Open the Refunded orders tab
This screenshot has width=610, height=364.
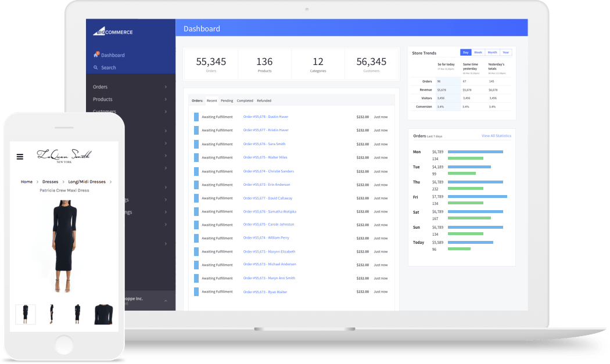click(264, 100)
